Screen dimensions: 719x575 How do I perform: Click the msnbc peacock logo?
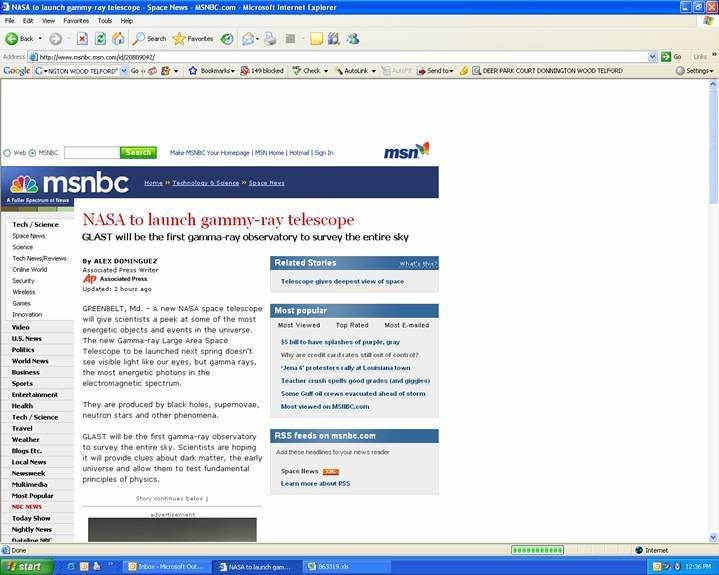(x=24, y=184)
